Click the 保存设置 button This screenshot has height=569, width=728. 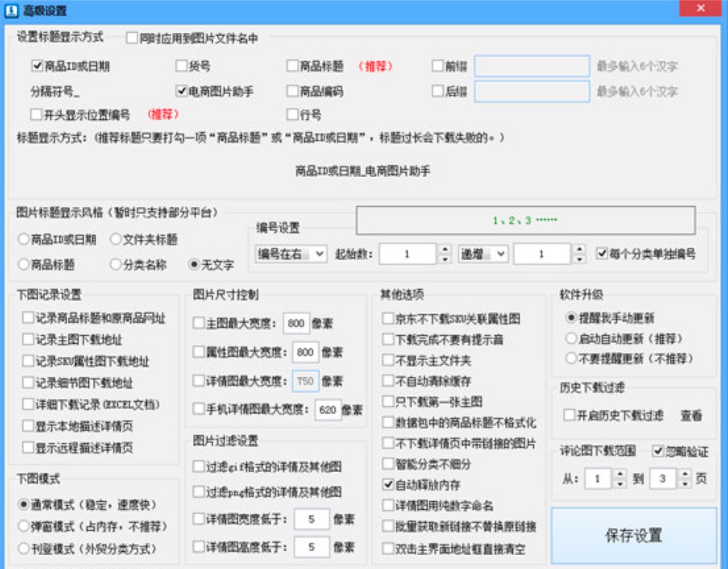[x=633, y=535]
